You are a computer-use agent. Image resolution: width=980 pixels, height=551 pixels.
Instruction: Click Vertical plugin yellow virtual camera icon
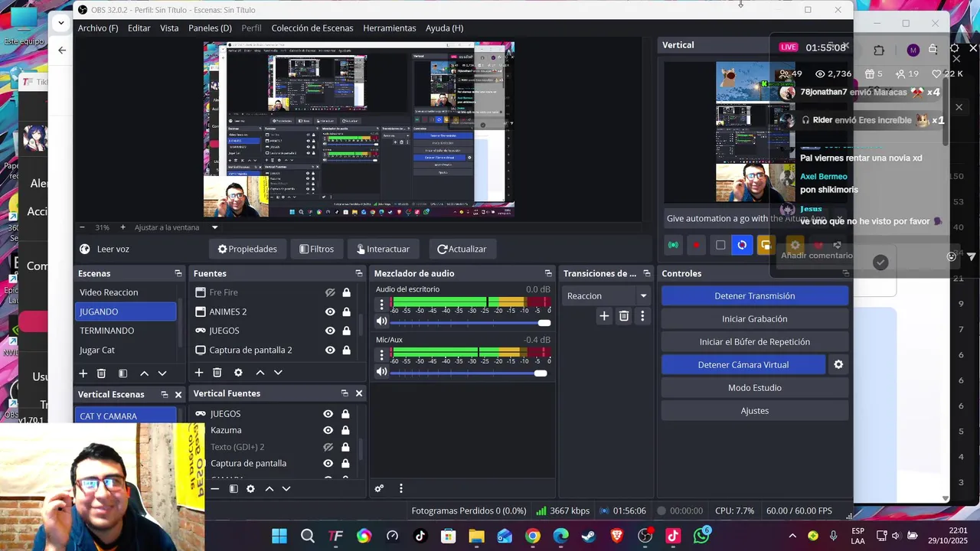(765, 245)
